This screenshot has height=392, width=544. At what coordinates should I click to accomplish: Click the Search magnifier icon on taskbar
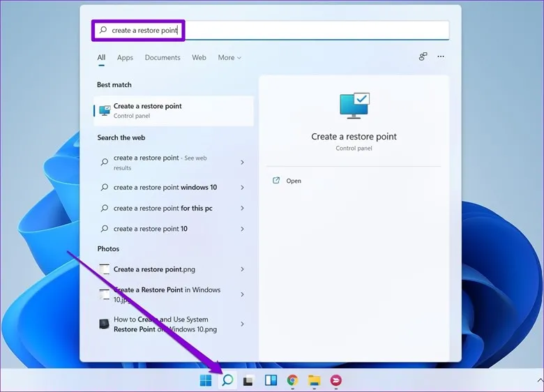(x=227, y=380)
